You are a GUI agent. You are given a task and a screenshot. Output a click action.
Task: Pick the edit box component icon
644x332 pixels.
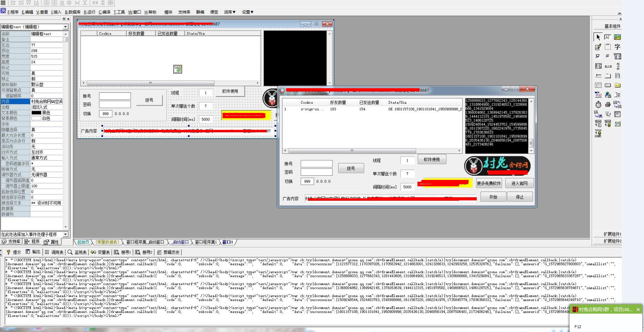[x=608, y=37]
